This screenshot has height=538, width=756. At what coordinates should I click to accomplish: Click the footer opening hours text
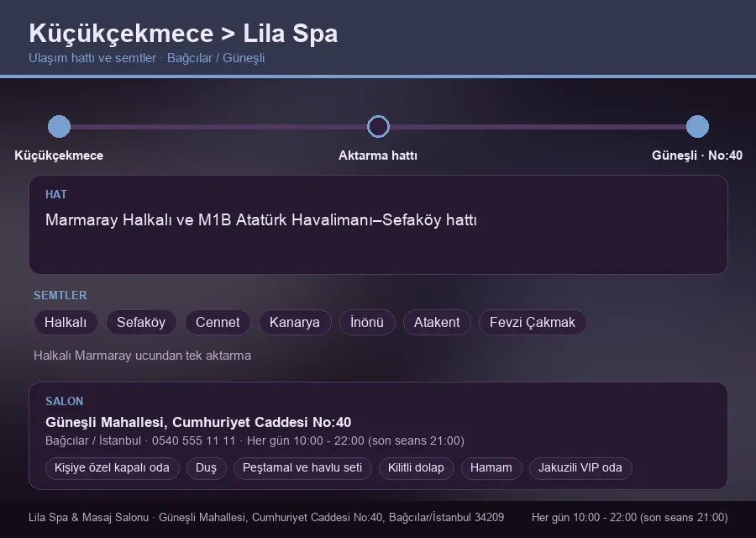tap(630, 517)
